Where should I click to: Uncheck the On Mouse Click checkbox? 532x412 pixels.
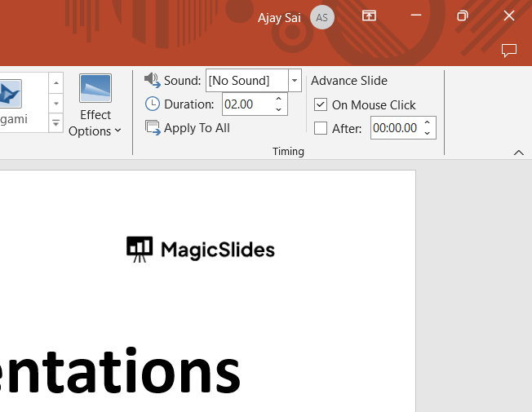(x=321, y=104)
